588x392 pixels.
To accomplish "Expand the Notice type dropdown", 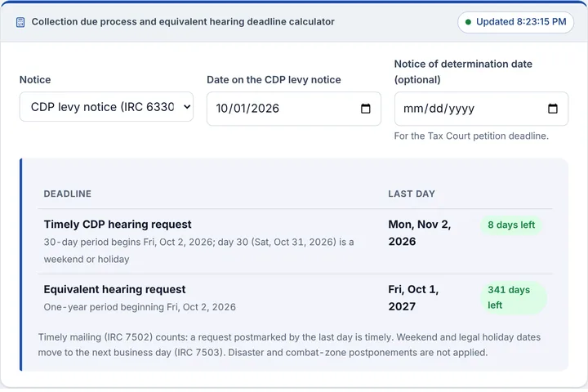I will click(x=106, y=107).
